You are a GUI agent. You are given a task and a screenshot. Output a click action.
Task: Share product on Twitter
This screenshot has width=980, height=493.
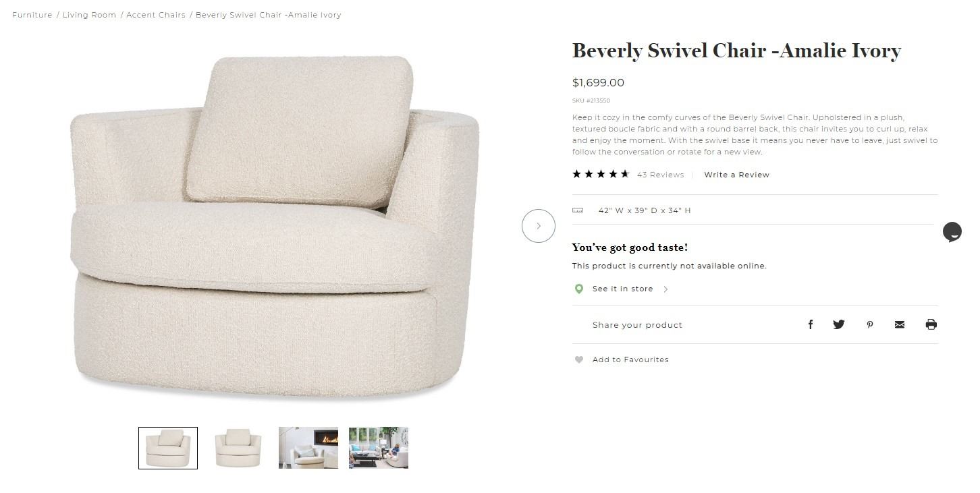(839, 324)
